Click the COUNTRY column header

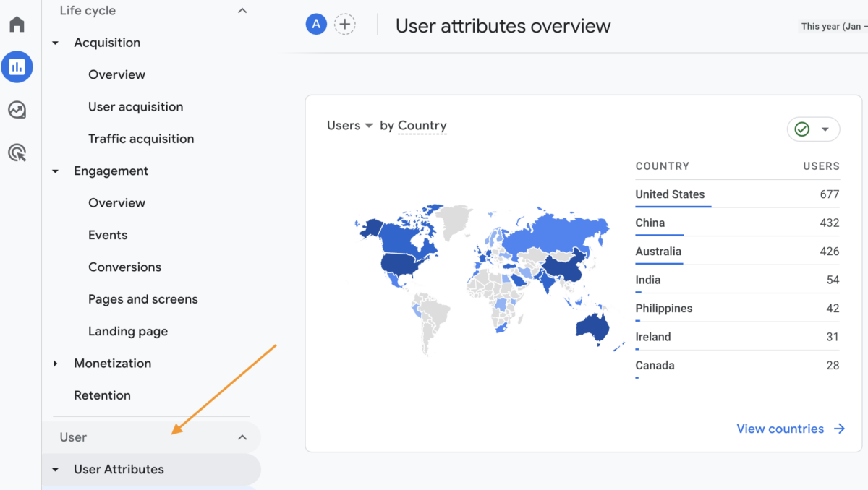point(663,166)
